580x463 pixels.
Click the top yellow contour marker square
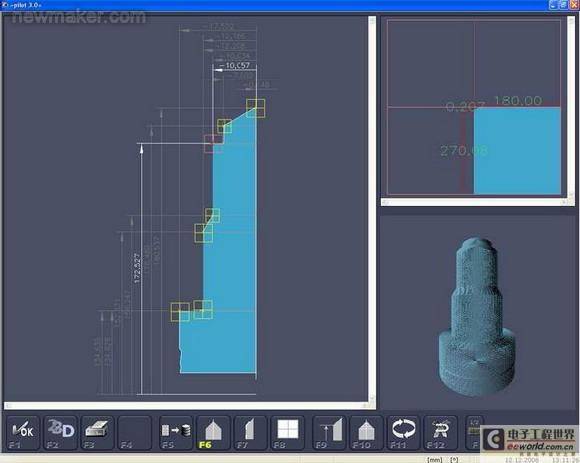256,108
